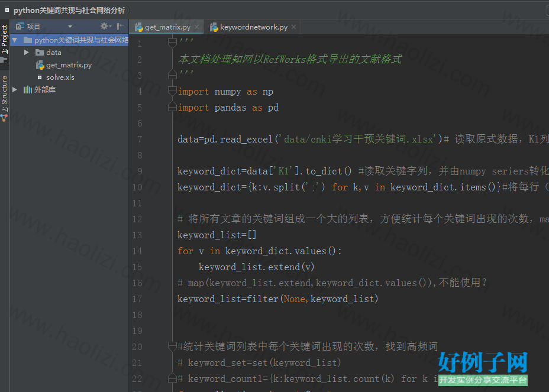Screen dimensions: 549x392
Task: Hide the project tool window
Action: coord(121,26)
